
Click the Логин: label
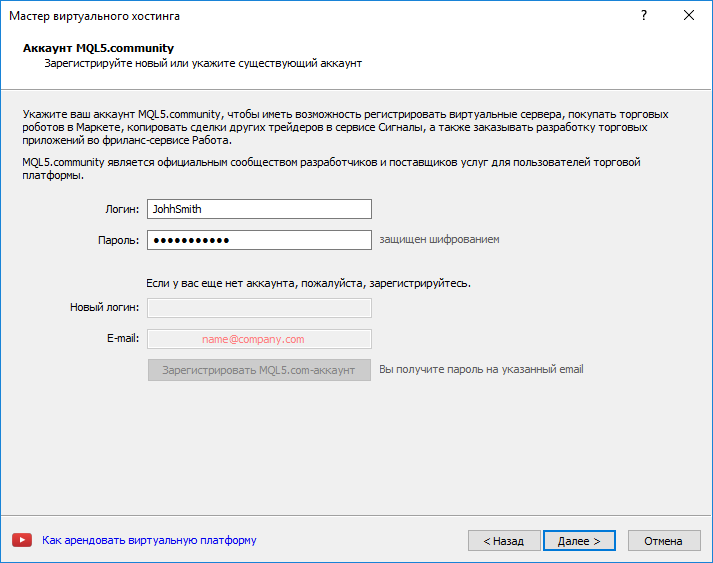click(122, 209)
